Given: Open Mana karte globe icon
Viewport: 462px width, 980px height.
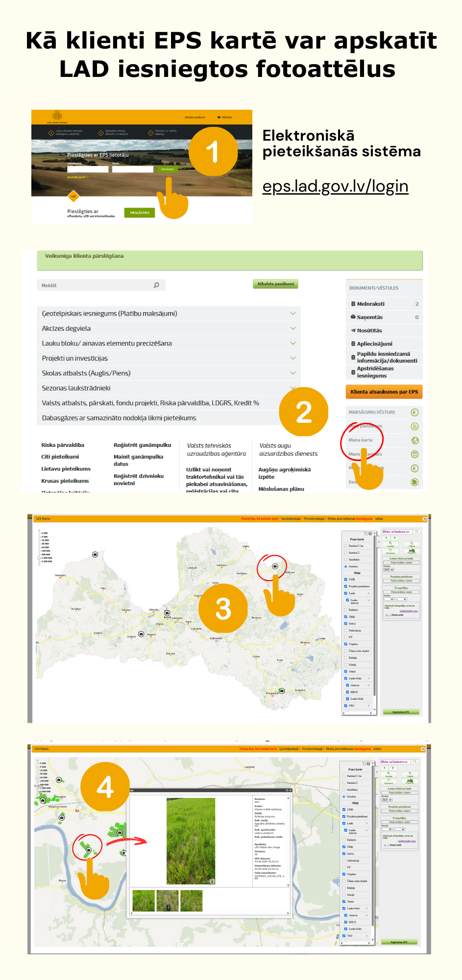Looking at the screenshot, I should [414, 441].
